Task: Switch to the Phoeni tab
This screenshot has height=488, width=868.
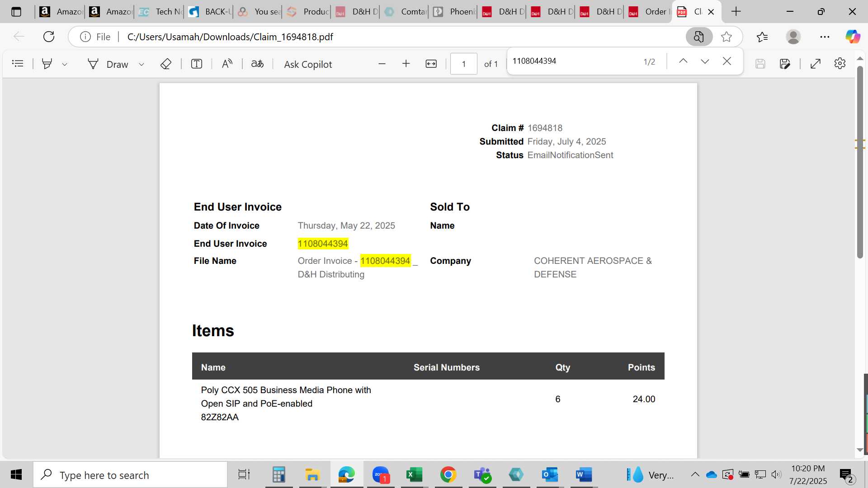Action: (x=454, y=12)
